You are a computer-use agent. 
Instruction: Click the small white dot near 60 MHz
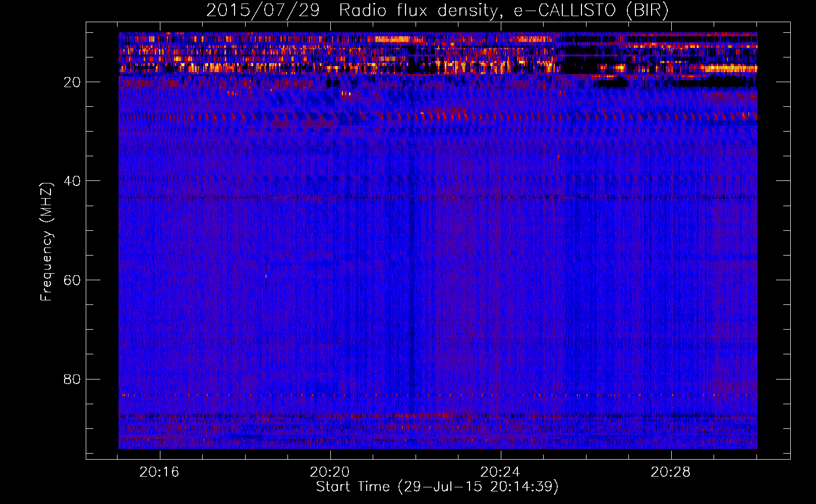[x=266, y=276]
